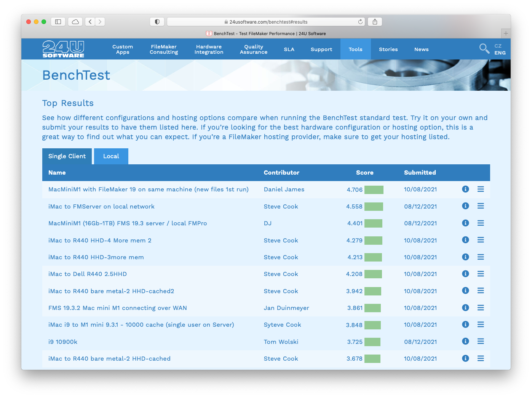Viewport: 532px width, 398px height.
Task: Show info for iMac i9 to M1 mini row
Action: coord(465,324)
